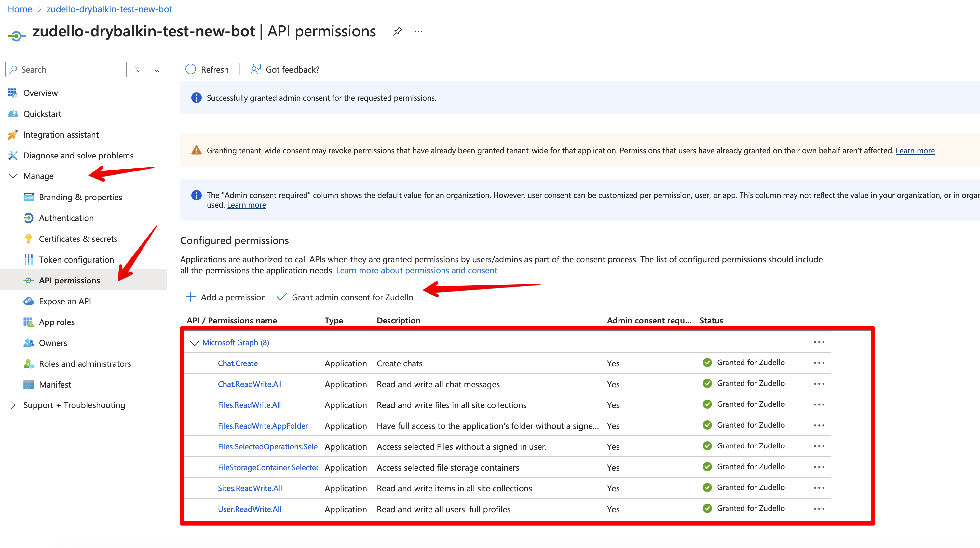Image resolution: width=980 pixels, height=548 pixels.
Task: Click the Description column header
Action: [x=398, y=321]
